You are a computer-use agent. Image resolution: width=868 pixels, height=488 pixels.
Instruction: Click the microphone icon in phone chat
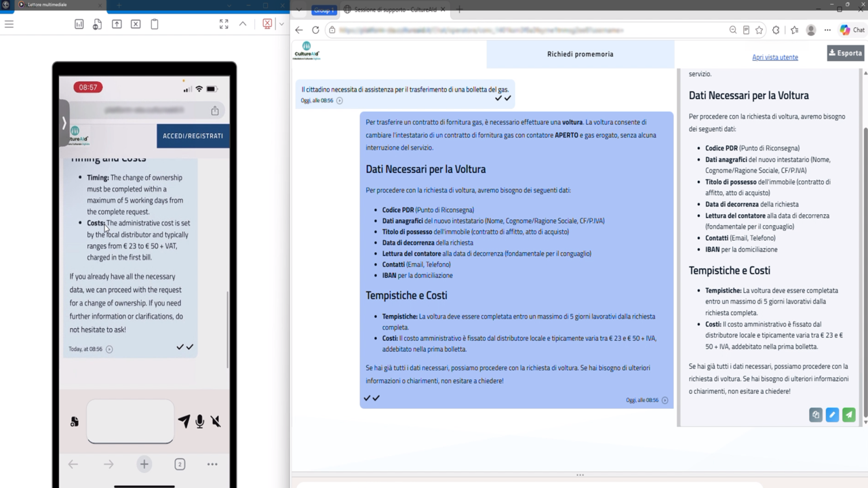[199, 422]
